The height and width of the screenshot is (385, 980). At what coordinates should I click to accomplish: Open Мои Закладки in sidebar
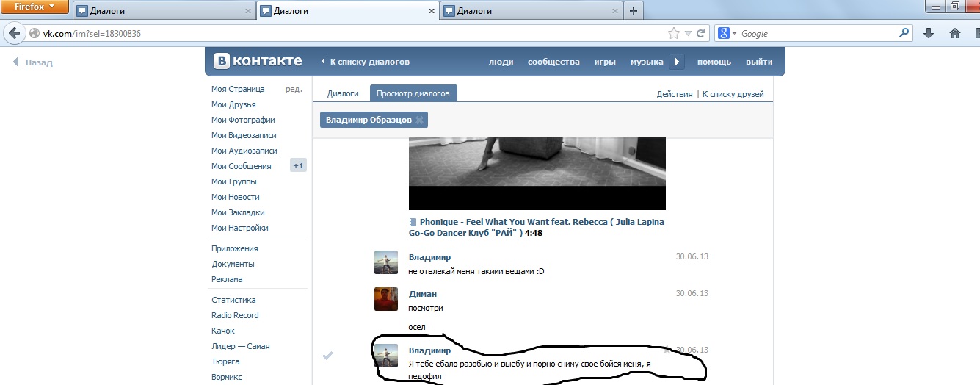[x=238, y=212]
